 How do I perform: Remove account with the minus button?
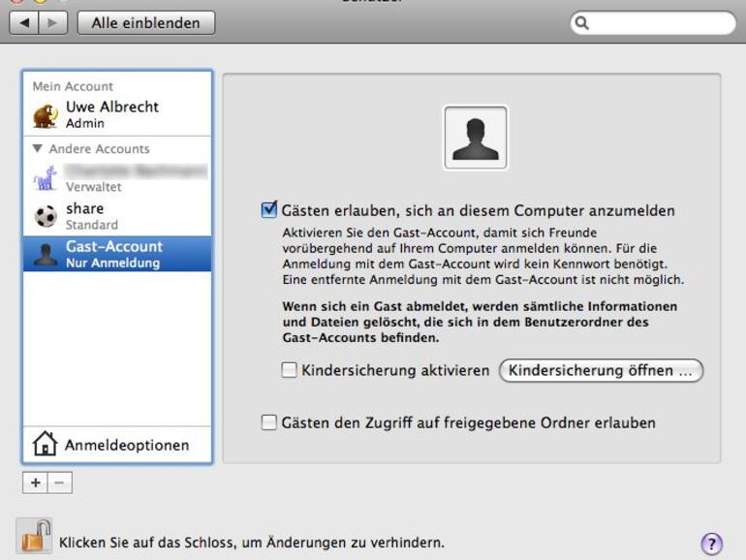[60, 482]
